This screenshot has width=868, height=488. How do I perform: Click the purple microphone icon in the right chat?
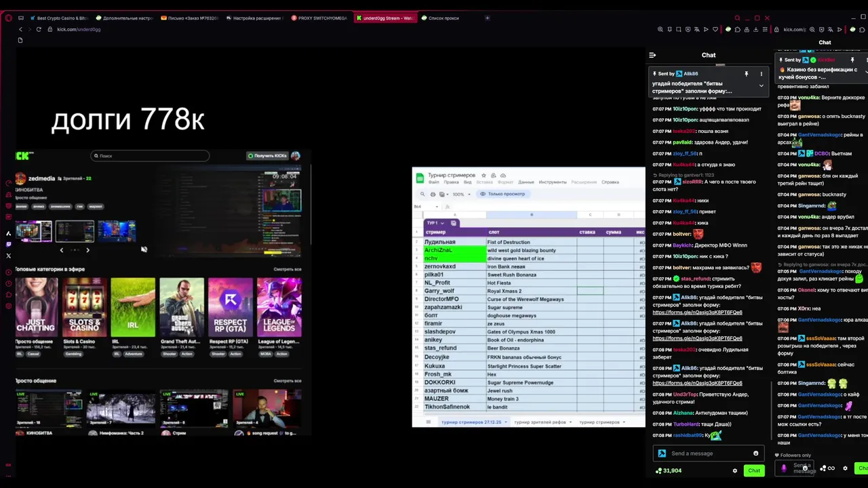(x=784, y=468)
